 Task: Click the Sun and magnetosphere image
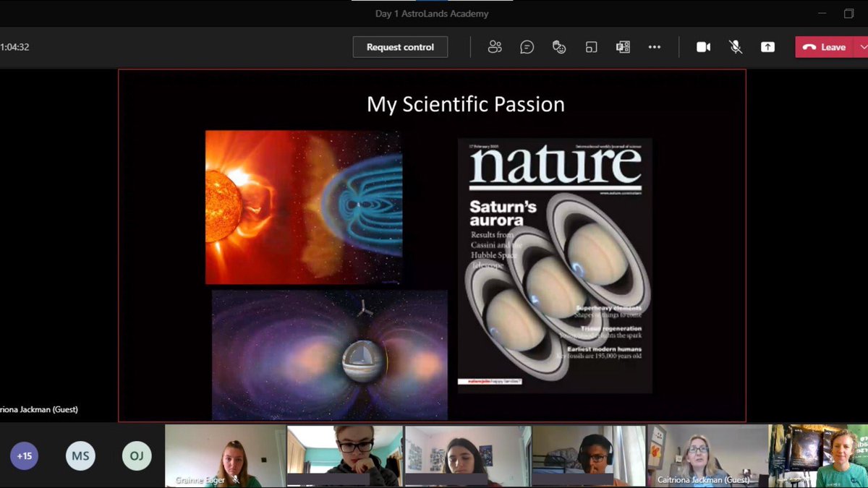304,207
